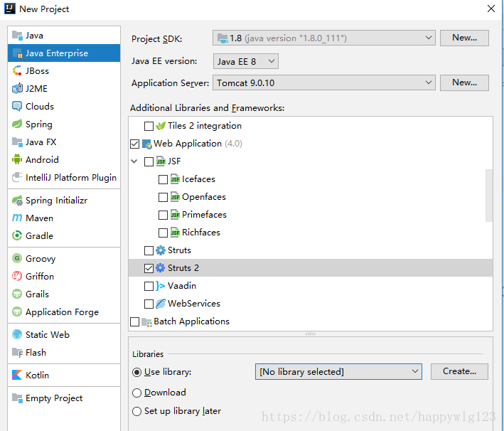Select the IntelliJ Platform Plugin icon

click(x=17, y=178)
